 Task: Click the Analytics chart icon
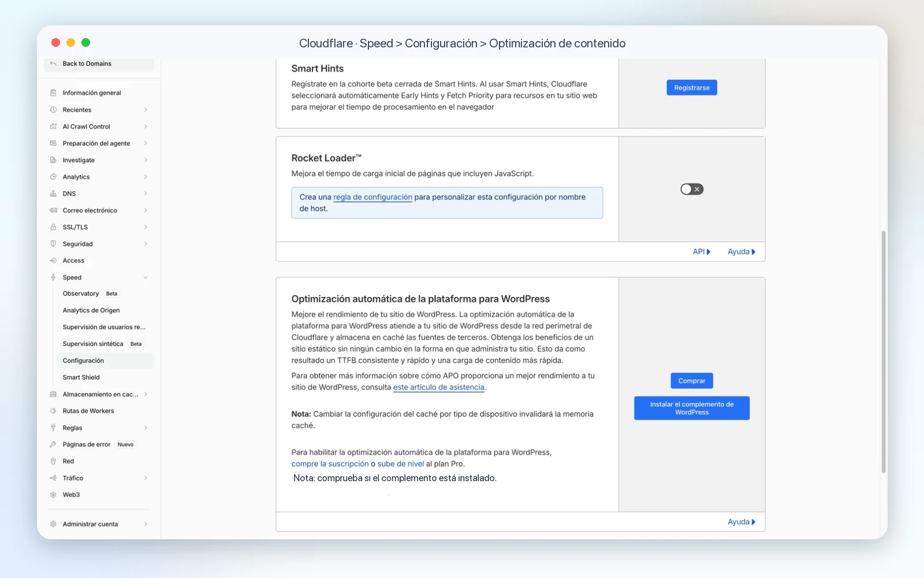coord(53,177)
